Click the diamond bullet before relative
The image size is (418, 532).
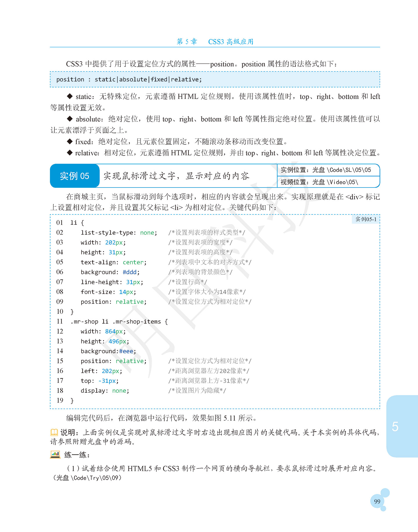pyautogui.click(x=70, y=153)
